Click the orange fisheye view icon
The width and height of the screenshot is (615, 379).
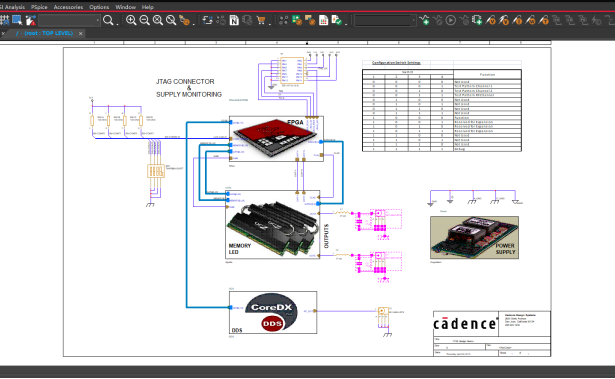[x=184, y=20]
